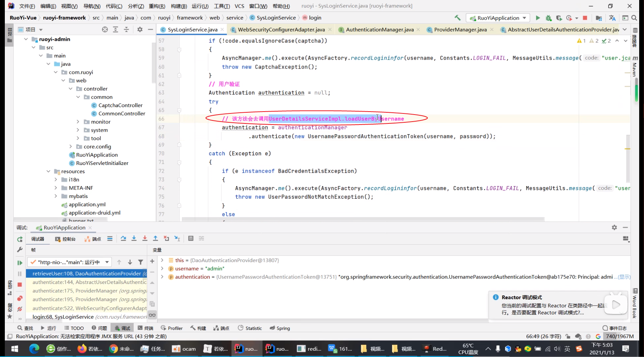Image resolution: width=644 pixels, height=357 pixels.
Task: Resume the program from the debug sidebar
Action: [x=20, y=263]
